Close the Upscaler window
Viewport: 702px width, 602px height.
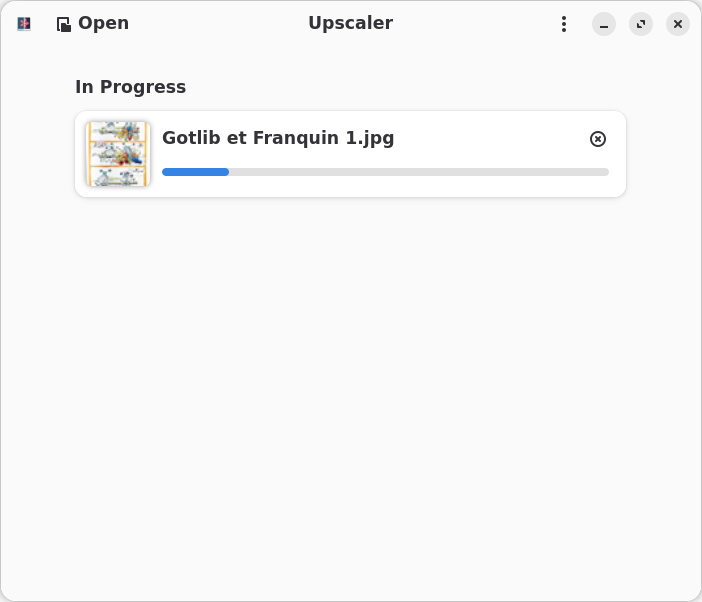pos(678,24)
